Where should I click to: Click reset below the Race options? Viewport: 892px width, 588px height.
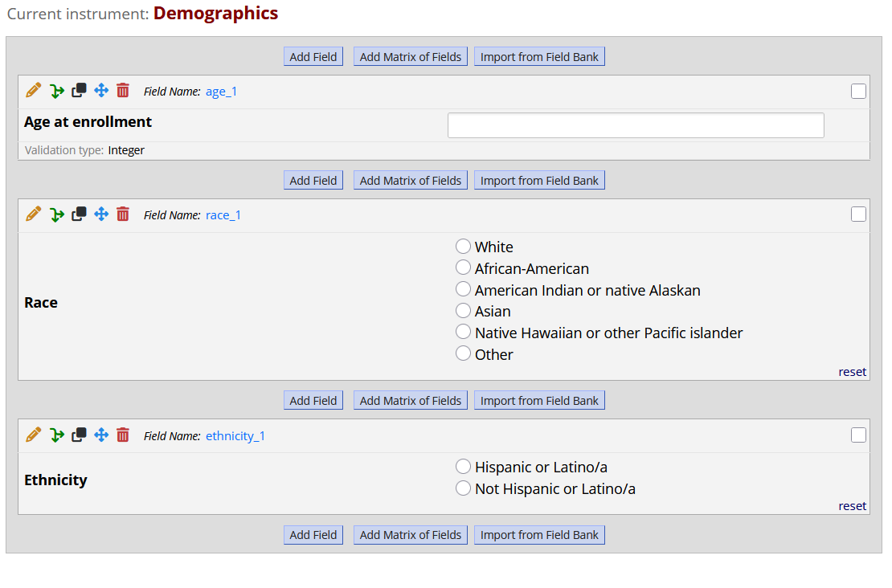[x=852, y=371]
